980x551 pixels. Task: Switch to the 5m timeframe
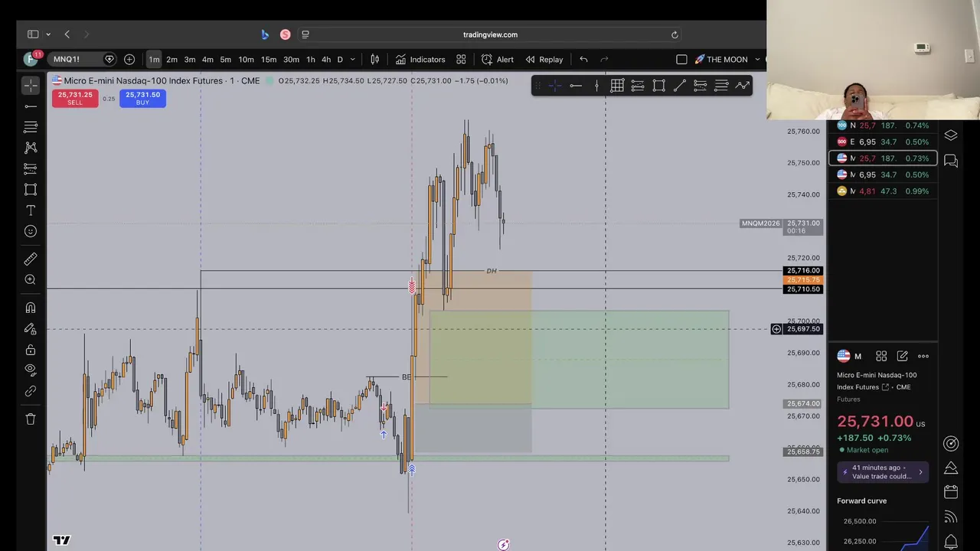point(225,59)
